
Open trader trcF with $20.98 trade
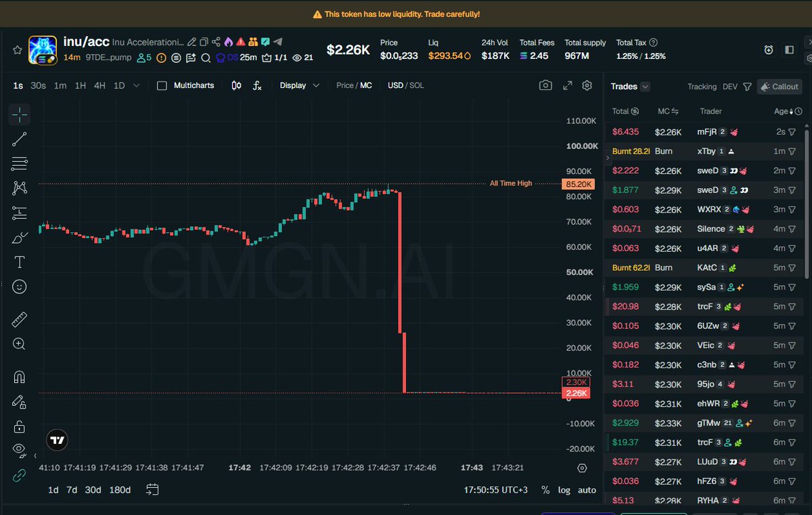tap(704, 307)
